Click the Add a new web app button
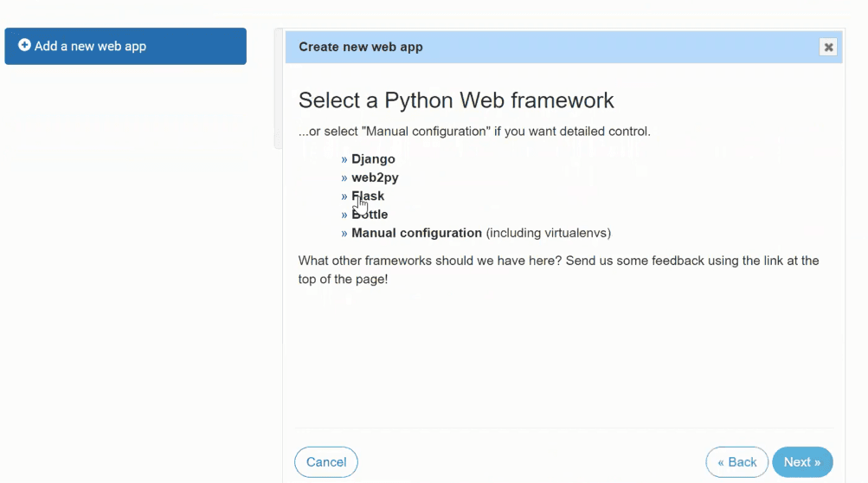 tap(125, 46)
